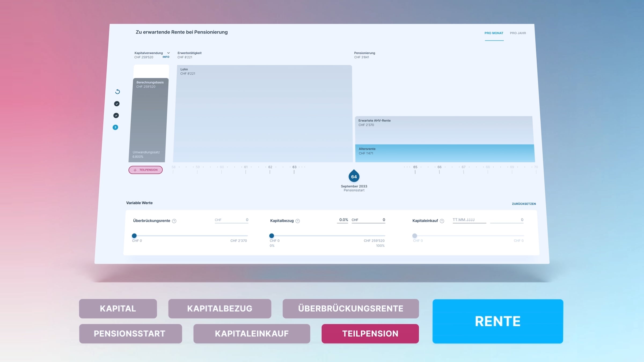
Task: Open the Kapitalbezug help question icon
Action: pyautogui.click(x=298, y=221)
